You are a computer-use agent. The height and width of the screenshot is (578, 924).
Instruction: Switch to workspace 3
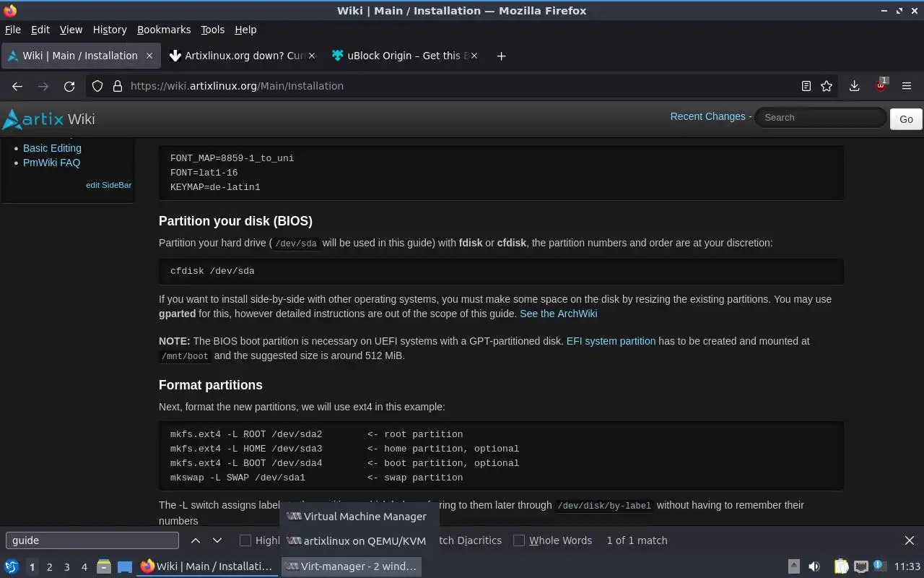66,567
